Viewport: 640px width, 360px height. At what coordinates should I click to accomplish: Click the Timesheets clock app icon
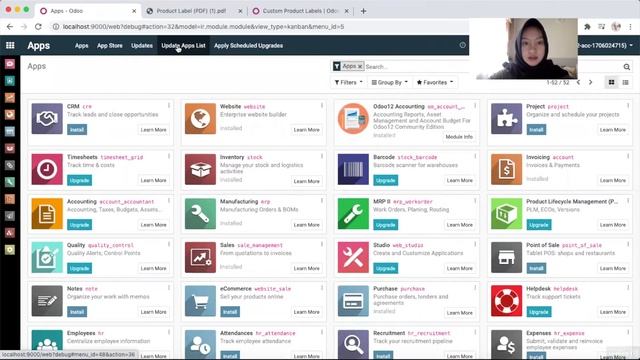pos(47,169)
